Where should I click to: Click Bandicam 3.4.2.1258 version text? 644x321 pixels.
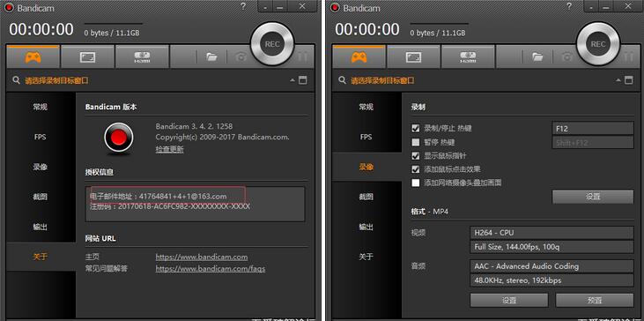tap(194, 126)
